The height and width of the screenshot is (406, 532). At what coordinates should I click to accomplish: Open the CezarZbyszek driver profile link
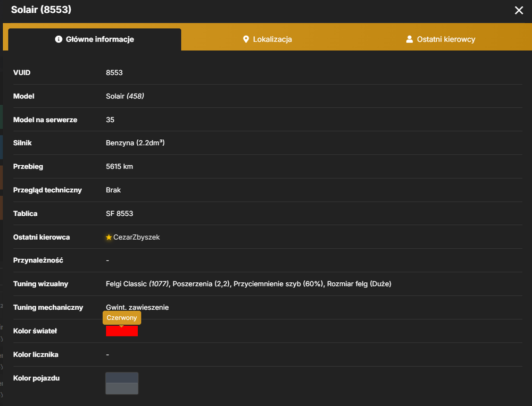point(136,237)
